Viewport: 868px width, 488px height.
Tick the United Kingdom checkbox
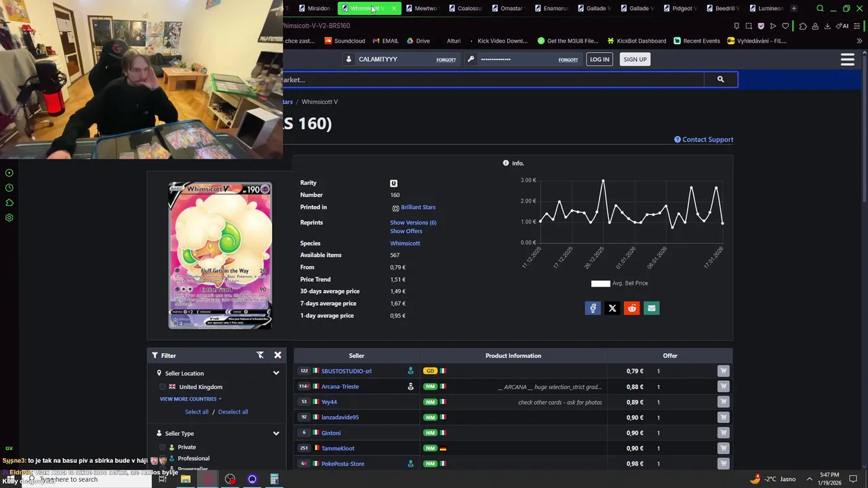[163, 387]
